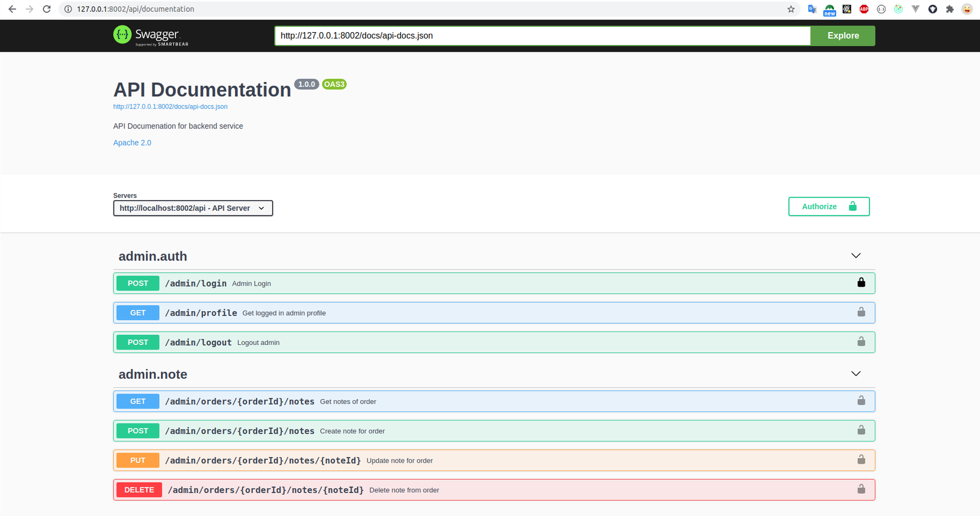Click the admin.auth tag heading

[x=153, y=257]
